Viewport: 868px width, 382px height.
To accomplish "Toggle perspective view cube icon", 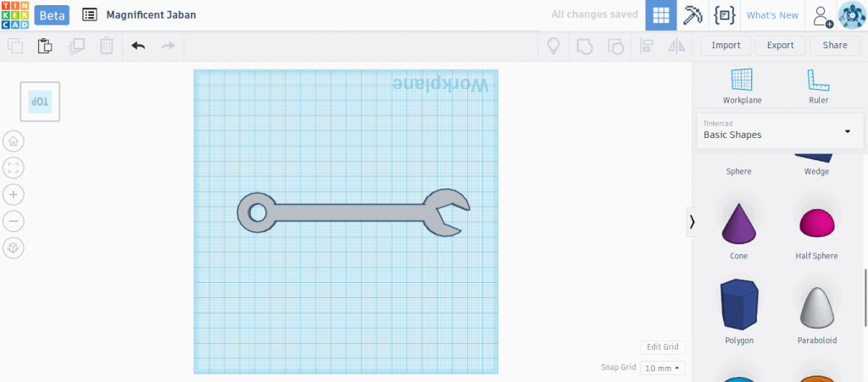I will coord(14,247).
